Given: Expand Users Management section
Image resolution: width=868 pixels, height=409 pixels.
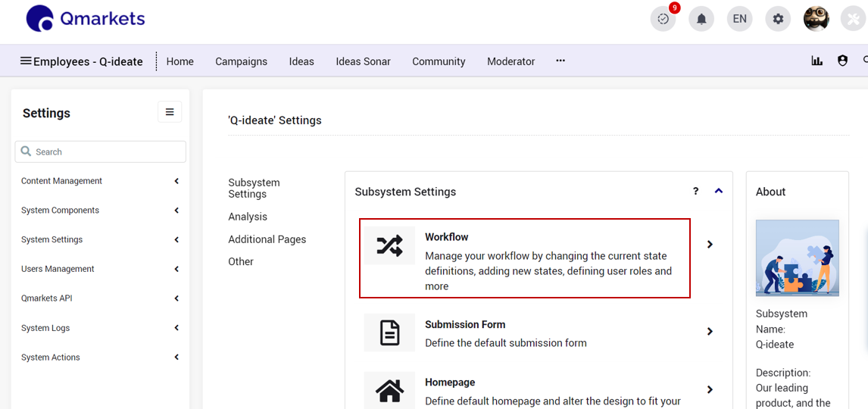Looking at the screenshot, I should click(x=100, y=269).
